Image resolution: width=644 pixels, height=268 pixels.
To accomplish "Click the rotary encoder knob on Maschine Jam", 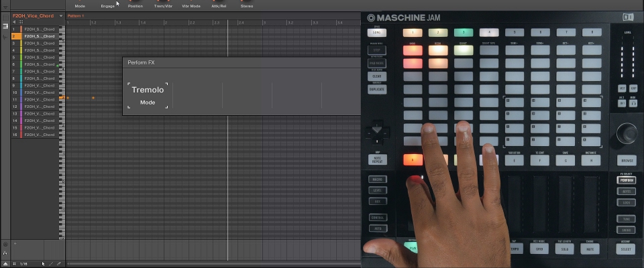I will coord(627,133).
